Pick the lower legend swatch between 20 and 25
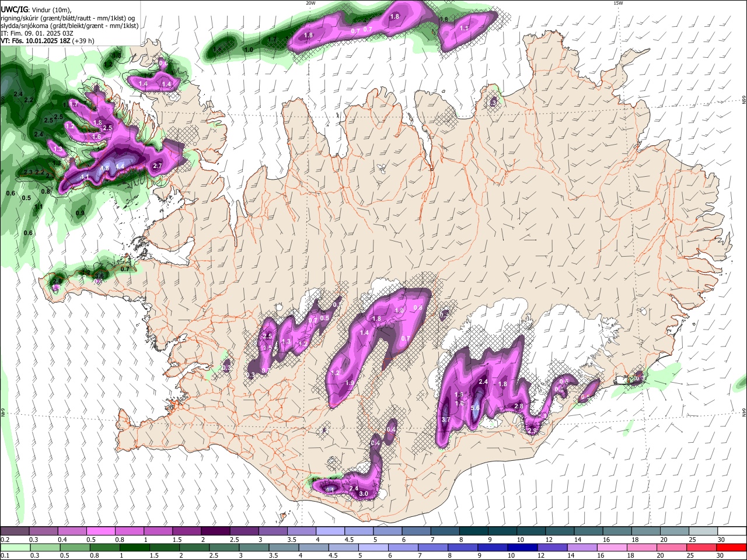This screenshot has height=560, width=747. pos(671,547)
